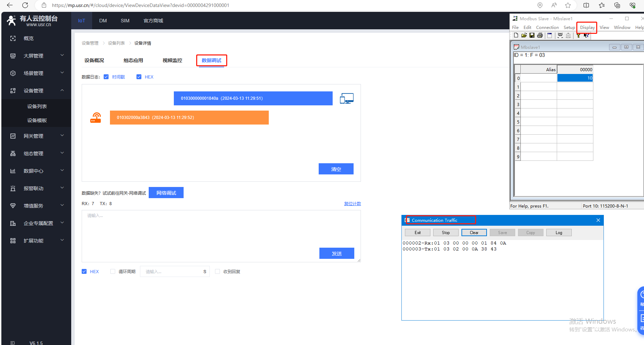Click the Connect icon in Modbus Slave toolbar
Screen dimensions: 644x345
[560, 35]
